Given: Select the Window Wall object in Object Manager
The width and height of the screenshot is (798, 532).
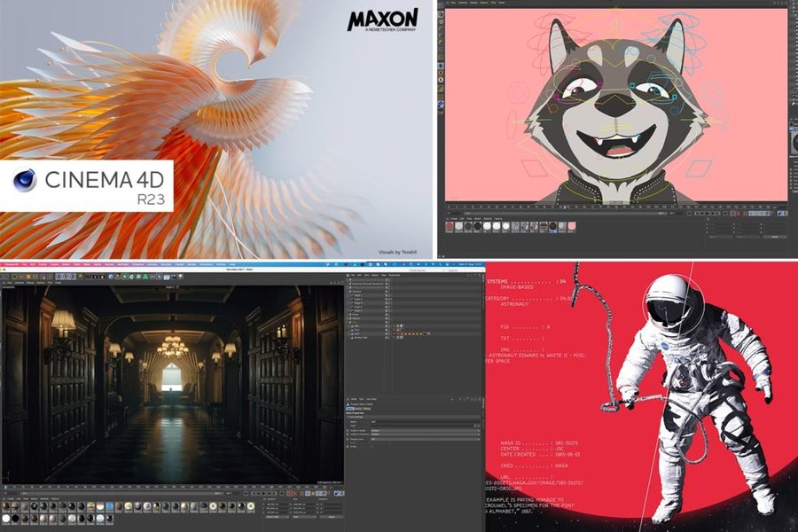Looking at the screenshot, I should click(x=360, y=338).
